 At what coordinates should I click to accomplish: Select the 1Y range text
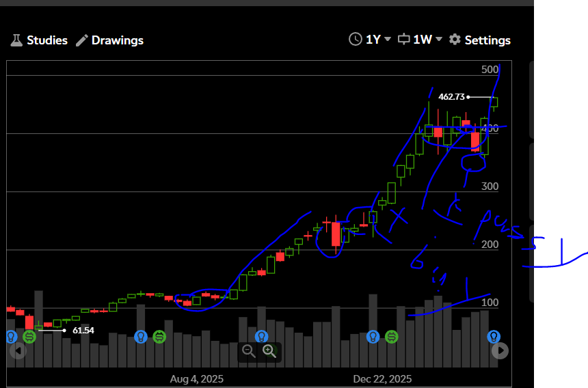pyautogui.click(x=373, y=40)
